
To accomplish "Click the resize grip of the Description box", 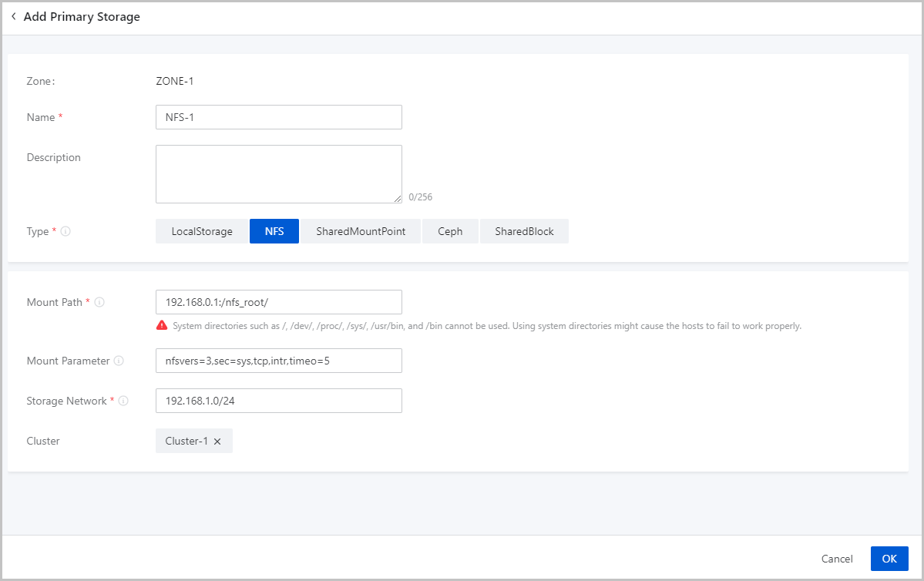I will pos(398,199).
